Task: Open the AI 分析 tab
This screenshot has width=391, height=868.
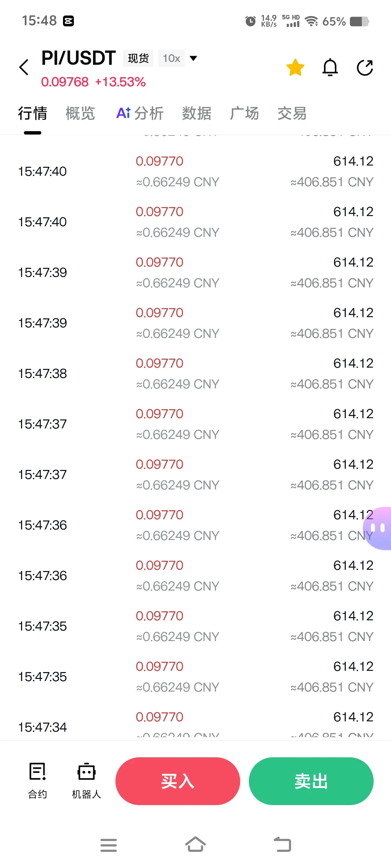Action: [140, 113]
